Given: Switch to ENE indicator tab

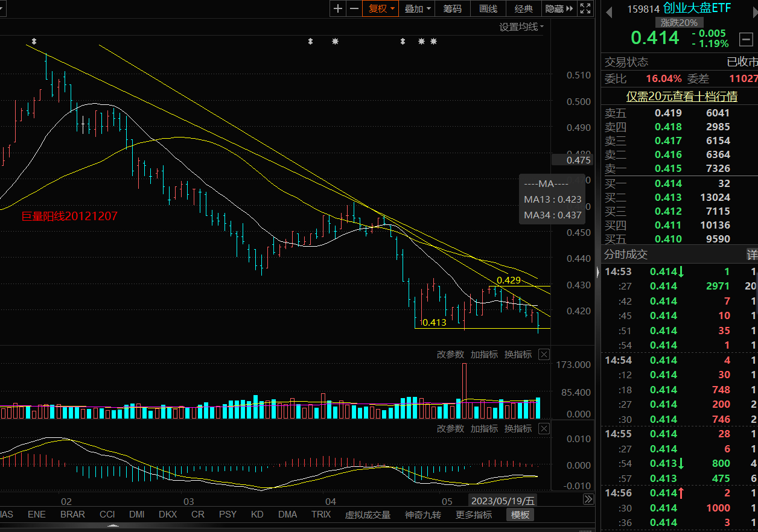Looking at the screenshot, I should 36,515.
